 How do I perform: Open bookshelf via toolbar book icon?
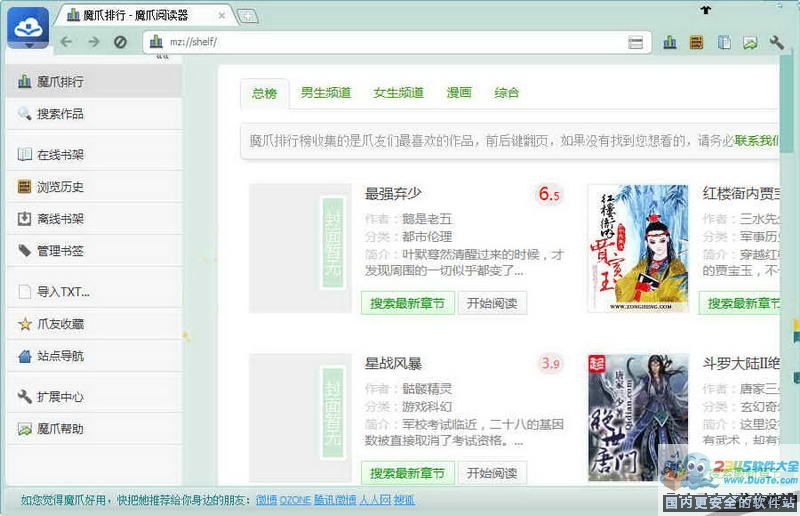coord(723,42)
